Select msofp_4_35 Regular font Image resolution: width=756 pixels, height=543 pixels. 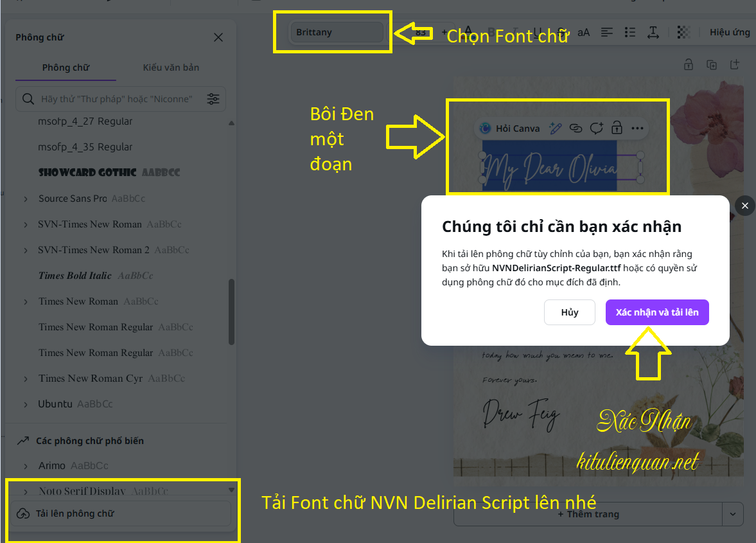(x=85, y=147)
